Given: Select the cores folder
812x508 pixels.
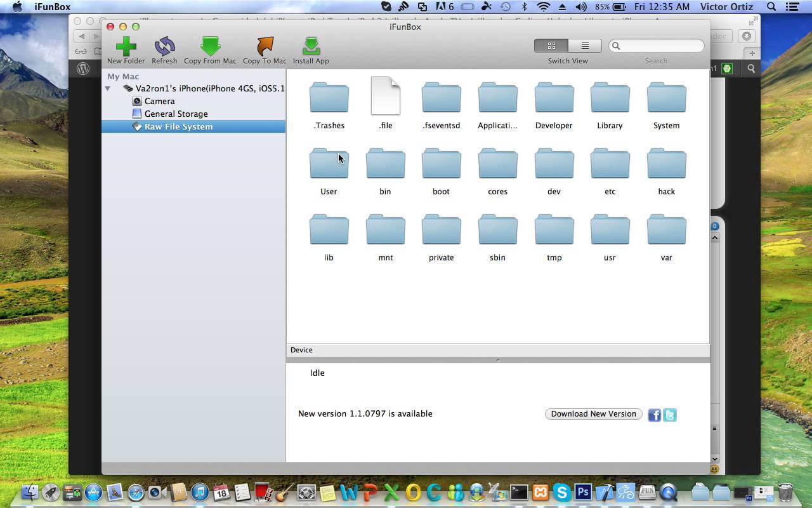Looking at the screenshot, I should [x=497, y=164].
